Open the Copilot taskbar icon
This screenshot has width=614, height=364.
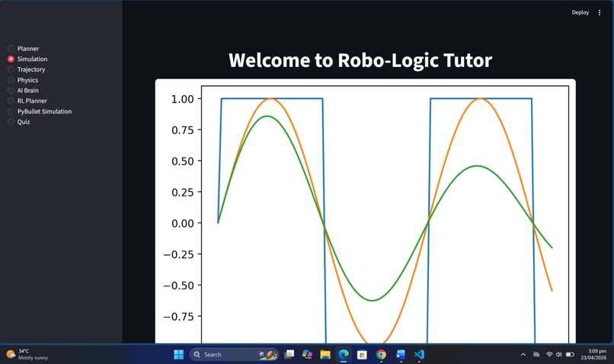click(x=307, y=355)
